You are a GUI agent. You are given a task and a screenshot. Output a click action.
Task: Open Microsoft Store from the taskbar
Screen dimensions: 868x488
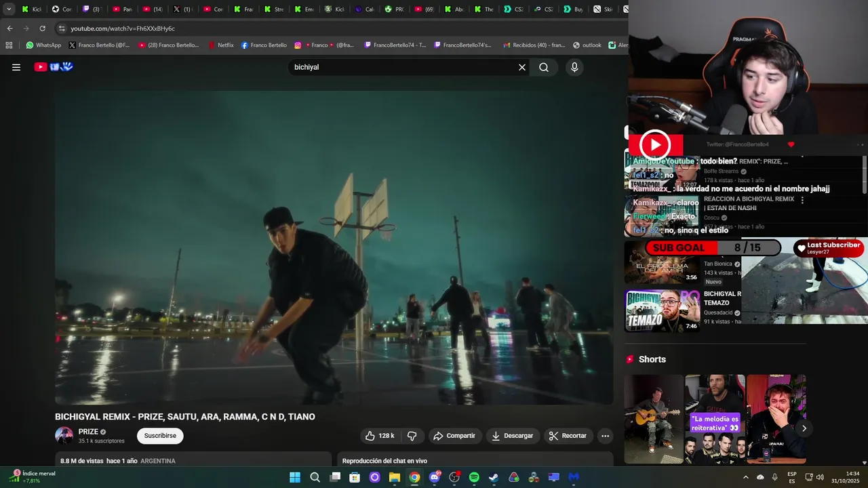coord(355,477)
